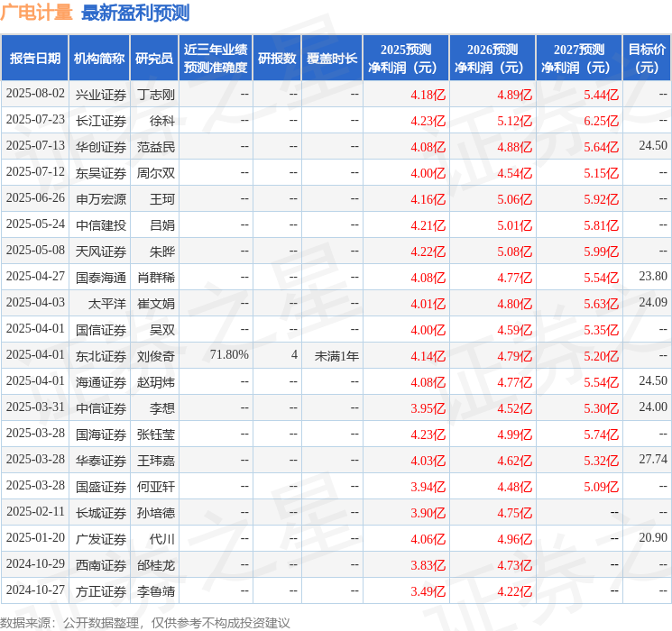Select analyst 范益民

(x=156, y=147)
